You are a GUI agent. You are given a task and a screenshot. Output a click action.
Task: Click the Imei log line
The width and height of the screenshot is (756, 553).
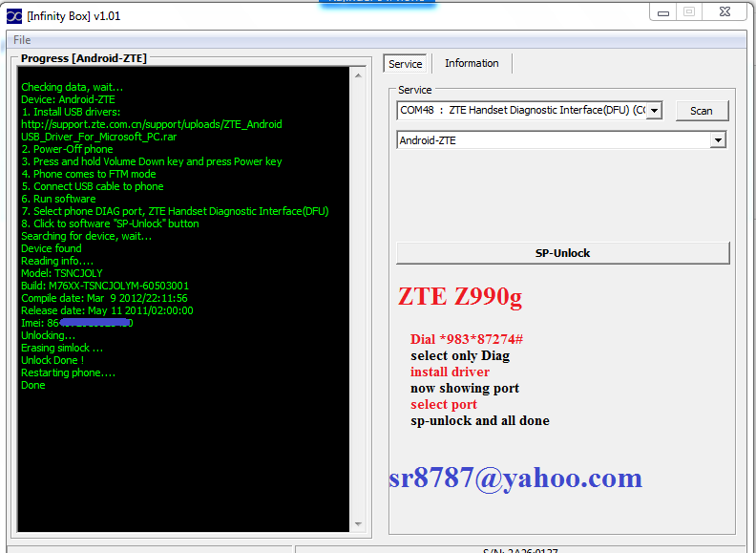click(77, 324)
